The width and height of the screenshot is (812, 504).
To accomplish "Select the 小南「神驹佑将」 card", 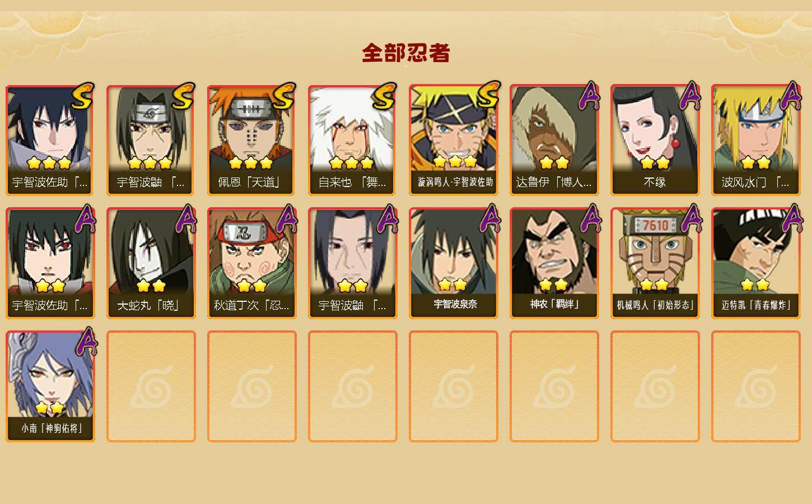I will pyautogui.click(x=50, y=386).
